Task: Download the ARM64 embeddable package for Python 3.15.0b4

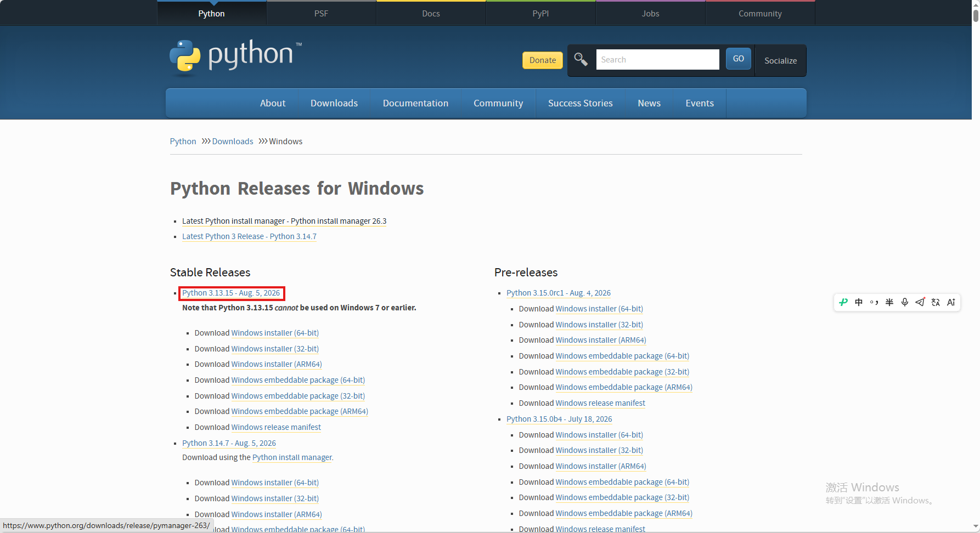Action: 624,513
